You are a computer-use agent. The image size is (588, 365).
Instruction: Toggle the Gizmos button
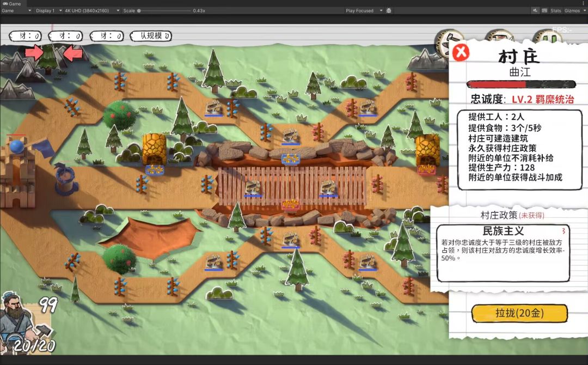point(572,10)
